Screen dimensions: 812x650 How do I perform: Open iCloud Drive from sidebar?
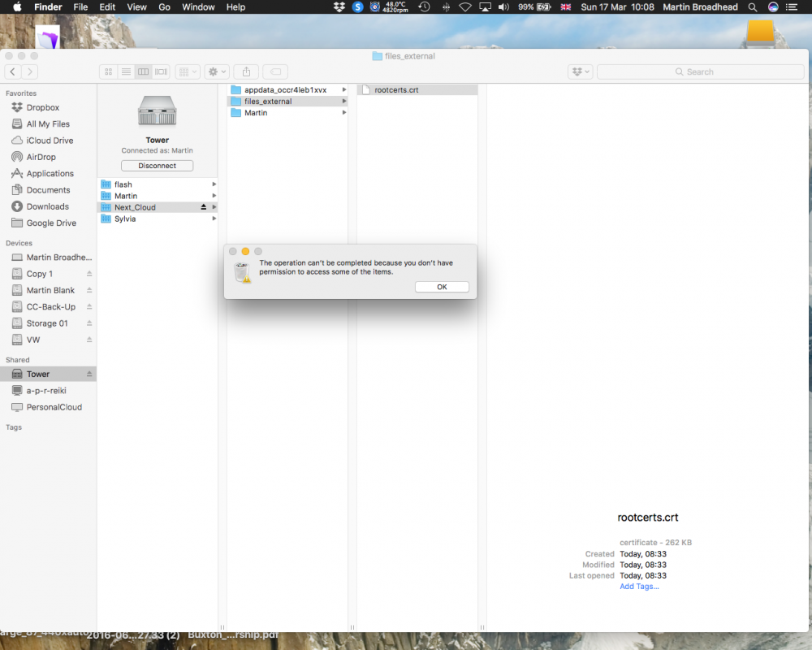[48, 141]
